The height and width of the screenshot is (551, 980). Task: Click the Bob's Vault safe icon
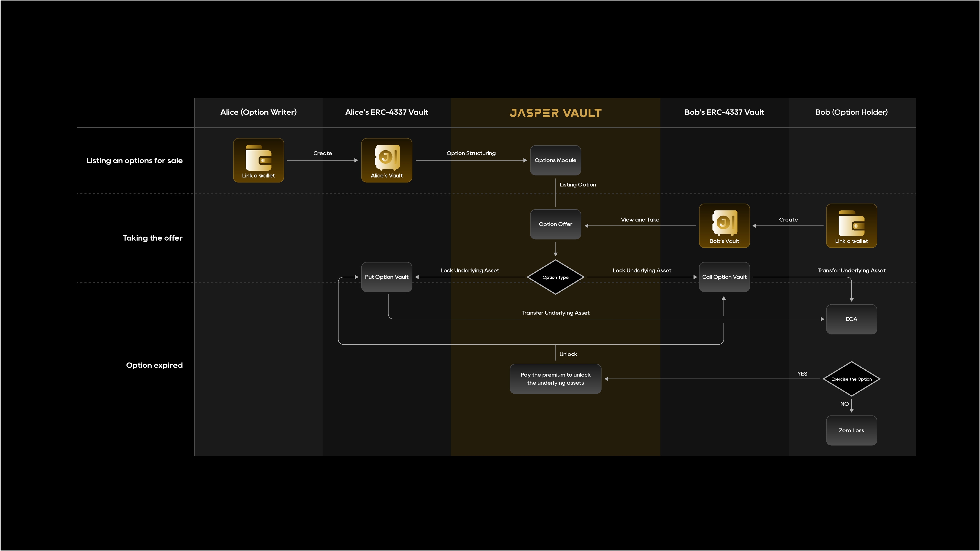(724, 226)
